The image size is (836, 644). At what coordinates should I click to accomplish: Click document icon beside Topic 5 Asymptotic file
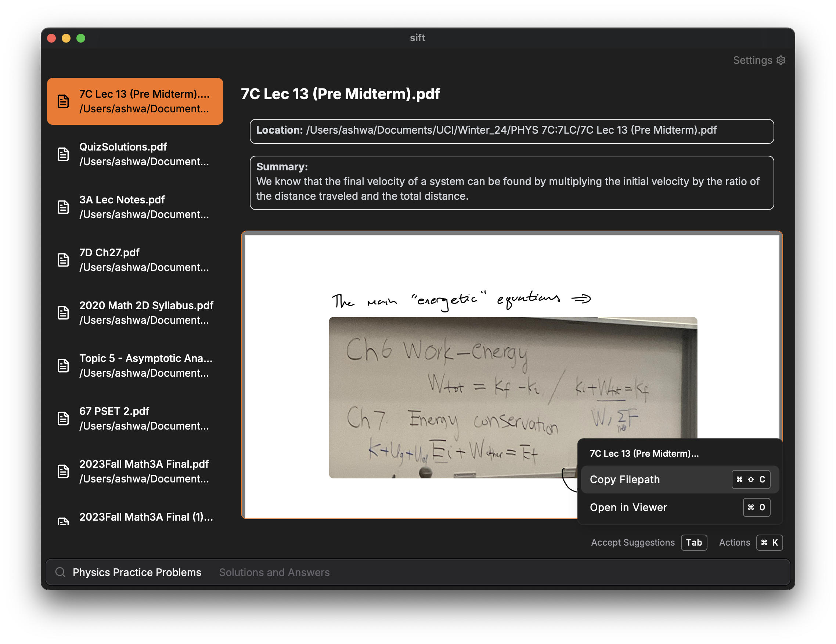63,365
